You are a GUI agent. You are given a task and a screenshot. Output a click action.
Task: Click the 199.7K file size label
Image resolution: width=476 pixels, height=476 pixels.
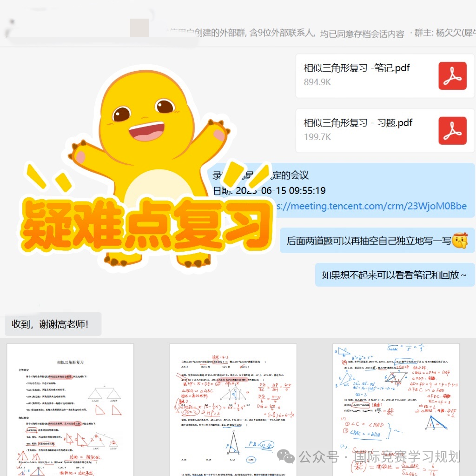[x=317, y=137]
